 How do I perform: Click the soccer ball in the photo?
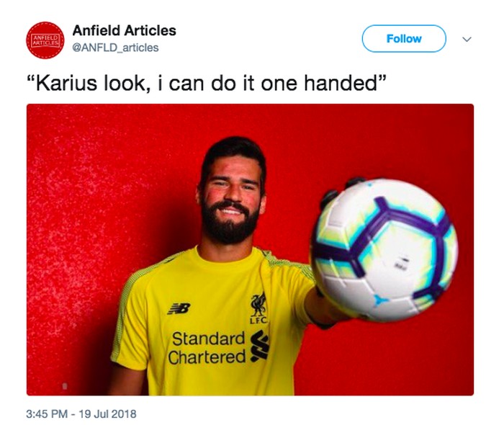point(384,250)
